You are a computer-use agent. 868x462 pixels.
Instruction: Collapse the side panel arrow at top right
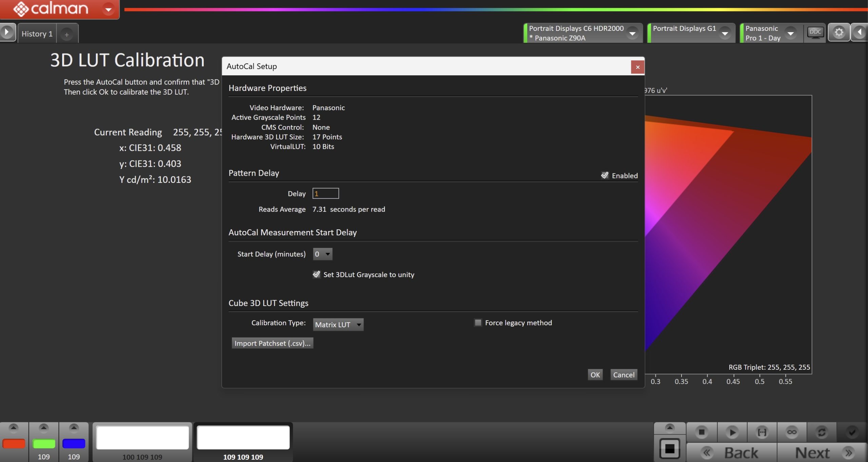[860, 33]
